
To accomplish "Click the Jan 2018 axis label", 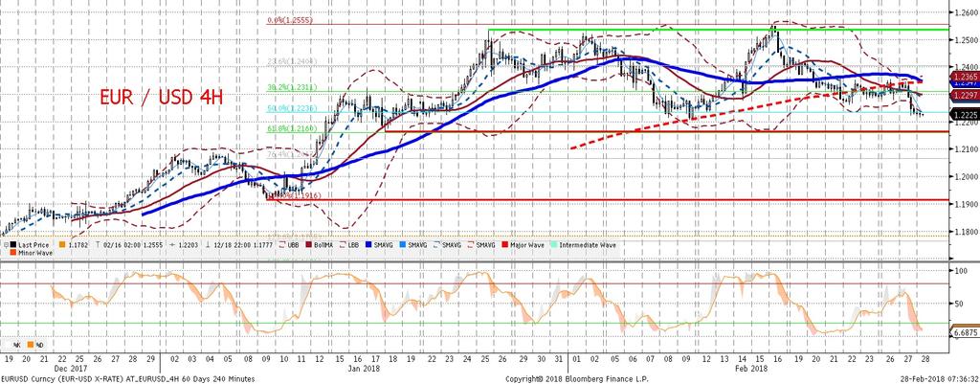I will point(365,369).
